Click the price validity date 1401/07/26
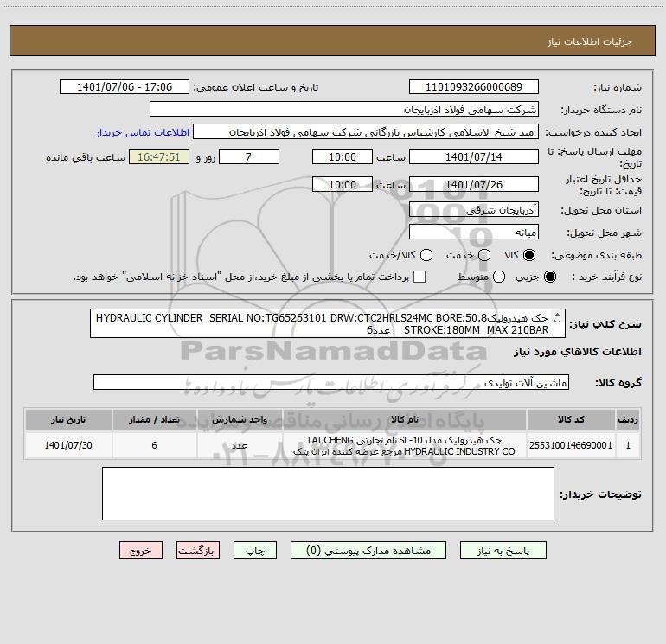 point(474,184)
